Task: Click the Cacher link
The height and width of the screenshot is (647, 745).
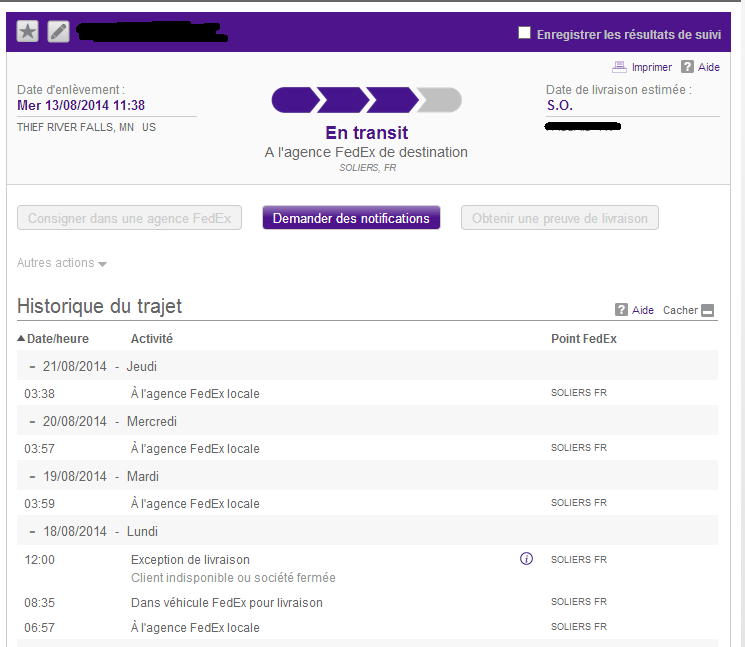Action: (680, 310)
